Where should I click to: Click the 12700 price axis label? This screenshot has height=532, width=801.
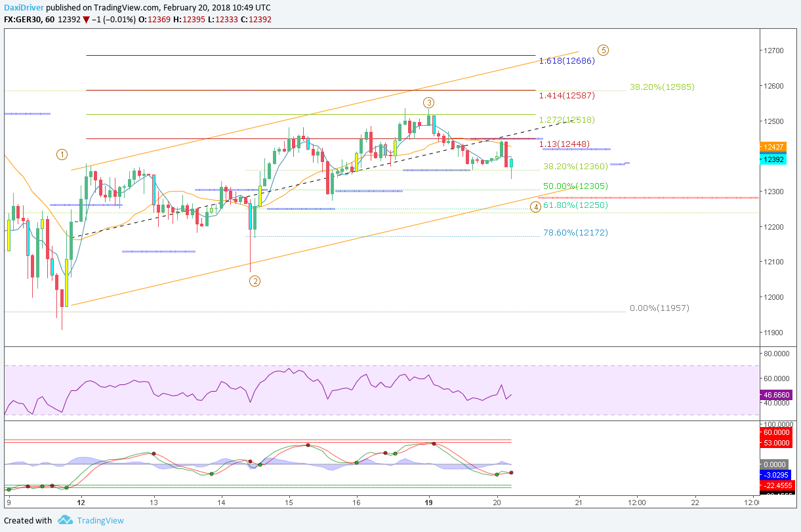[x=773, y=51]
